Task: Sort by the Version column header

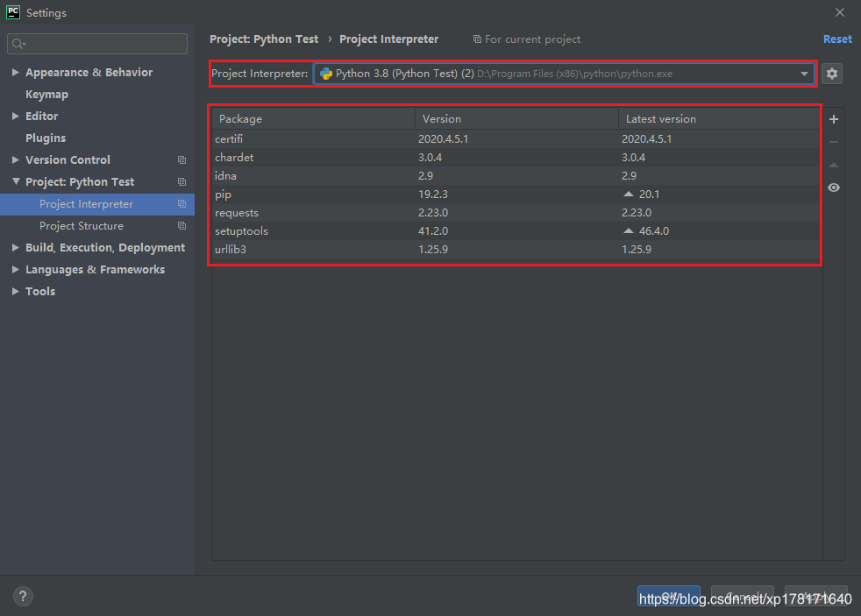Action: click(516, 119)
